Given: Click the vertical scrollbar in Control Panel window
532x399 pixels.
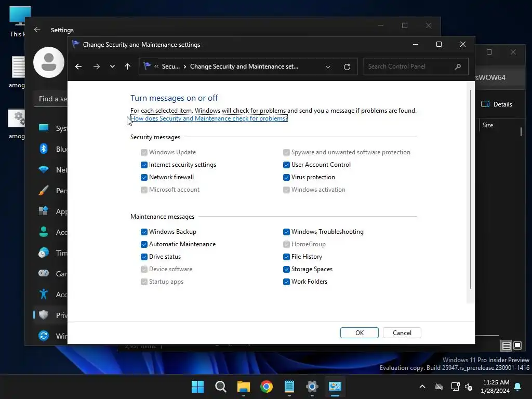Looking at the screenshot, I should click(471, 190).
